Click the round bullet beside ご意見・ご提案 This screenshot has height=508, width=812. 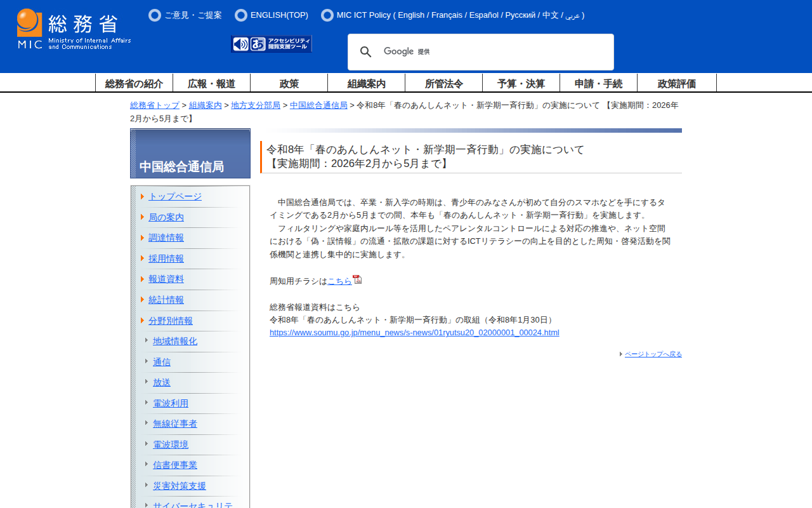point(154,15)
